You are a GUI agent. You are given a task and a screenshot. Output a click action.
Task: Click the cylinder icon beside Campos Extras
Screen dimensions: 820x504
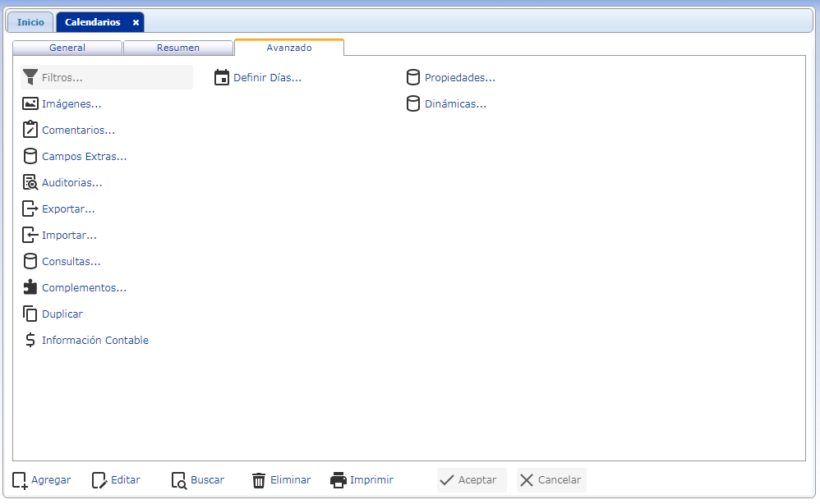point(30,156)
